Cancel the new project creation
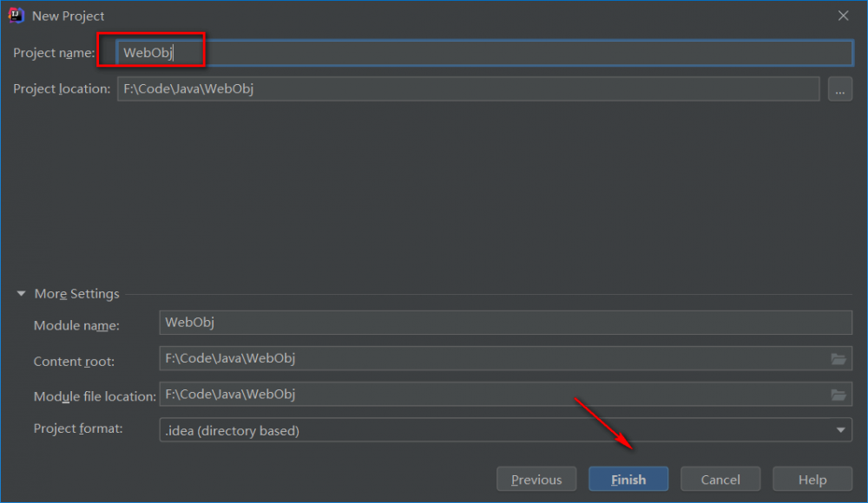The image size is (868, 503). [x=720, y=479]
